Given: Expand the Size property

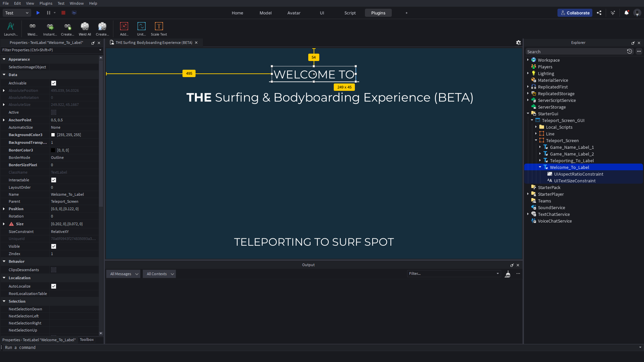Looking at the screenshot, I should [4, 224].
